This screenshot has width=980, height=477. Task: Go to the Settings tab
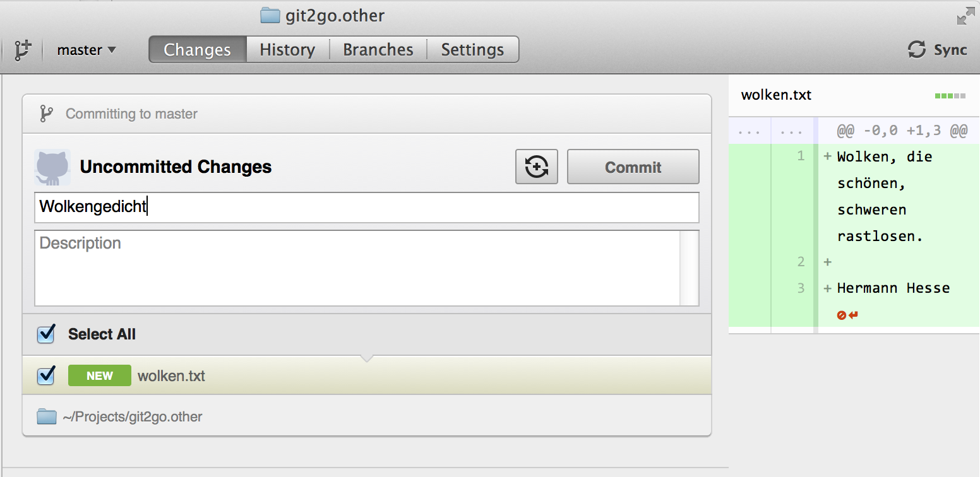tap(473, 50)
